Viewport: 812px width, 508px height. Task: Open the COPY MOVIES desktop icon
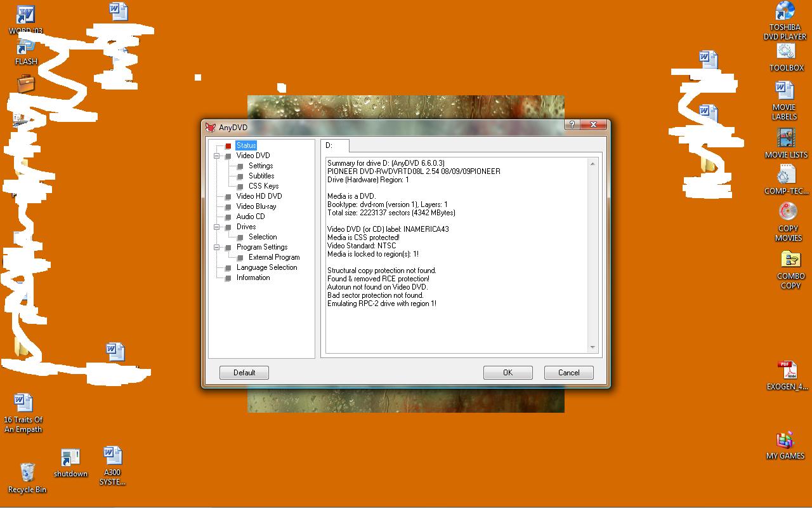pos(789,222)
